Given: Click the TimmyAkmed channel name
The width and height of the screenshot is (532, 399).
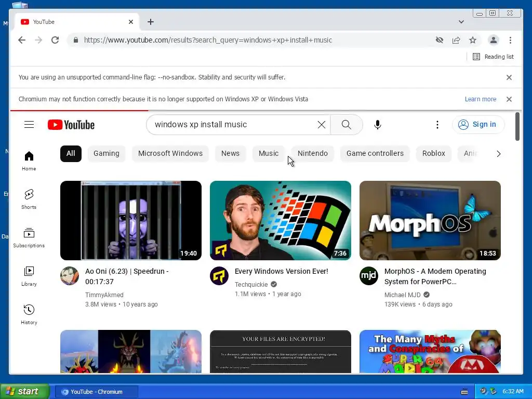Looking at the screenshot, I should 104,295.
